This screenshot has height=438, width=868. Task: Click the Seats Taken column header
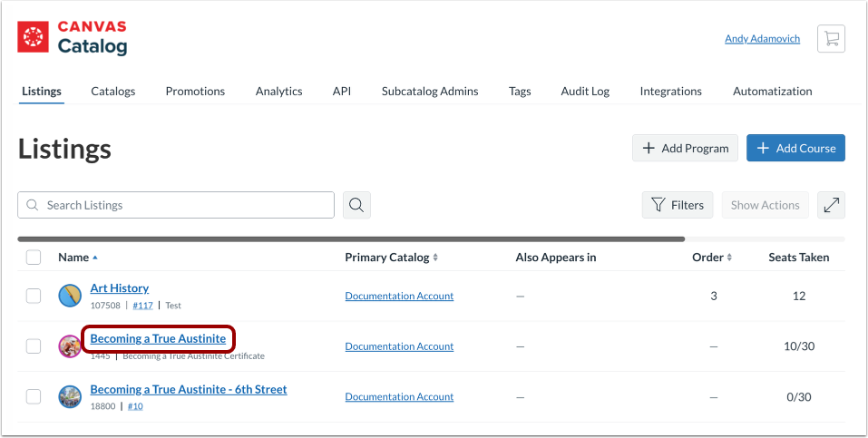pos(799,258)
